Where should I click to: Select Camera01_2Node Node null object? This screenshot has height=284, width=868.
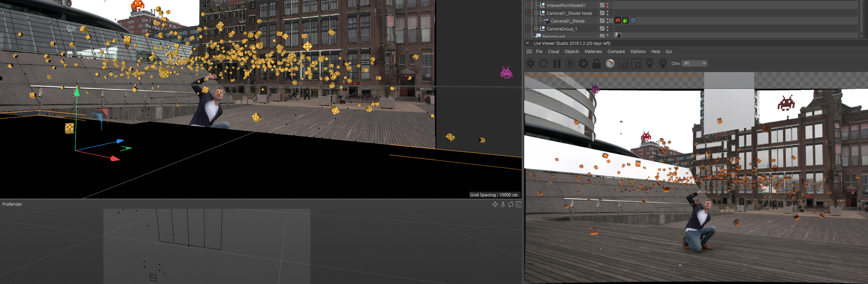(569, 13)
